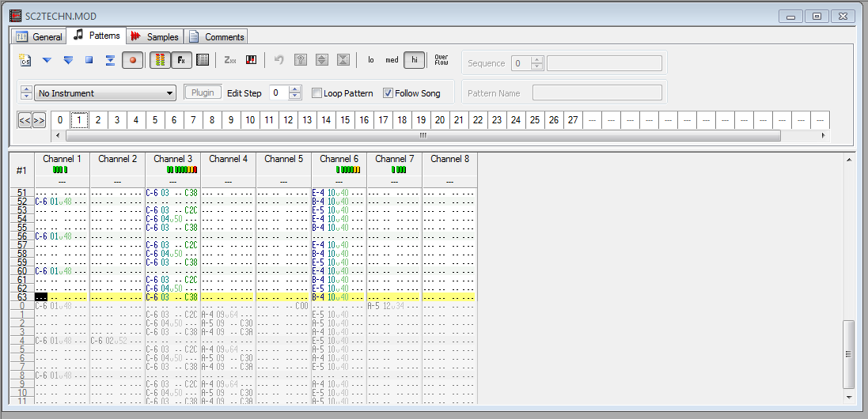
Task: Set pattern detail to hi
Action: (x=415, y=60)
